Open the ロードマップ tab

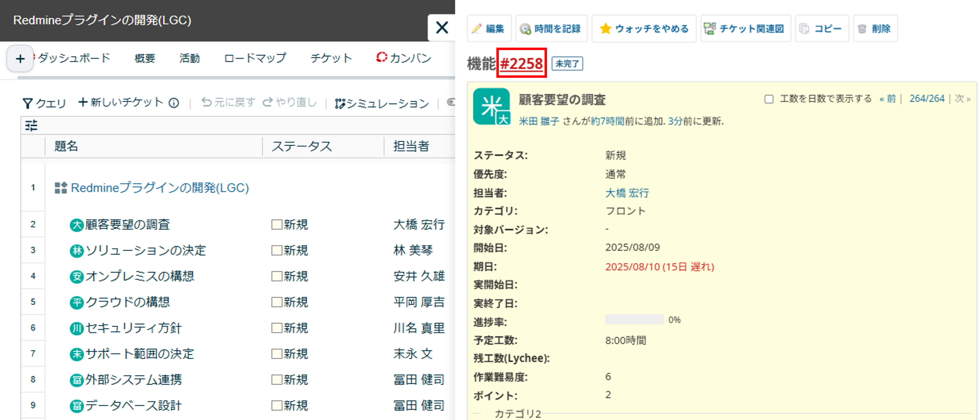pyautogui.click(x=255, y=58)
